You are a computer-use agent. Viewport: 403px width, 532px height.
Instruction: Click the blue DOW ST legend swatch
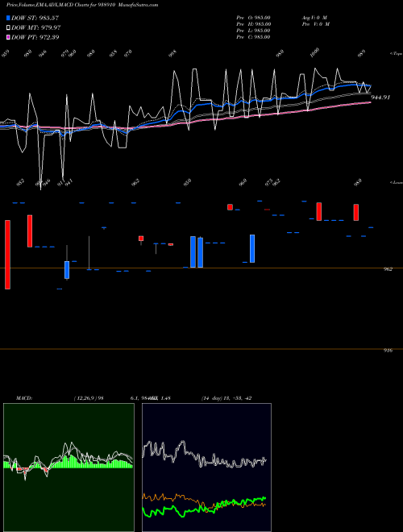[x=8, y=18]
